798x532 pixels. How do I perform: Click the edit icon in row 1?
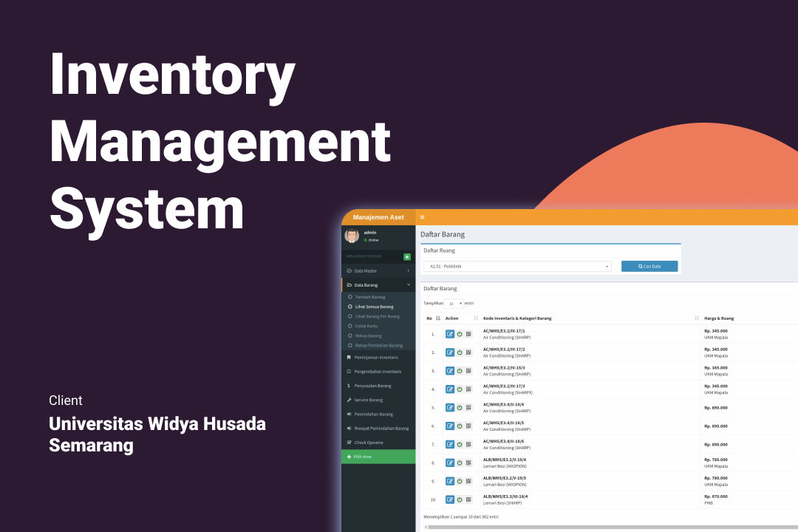click(x=450, y=334)
